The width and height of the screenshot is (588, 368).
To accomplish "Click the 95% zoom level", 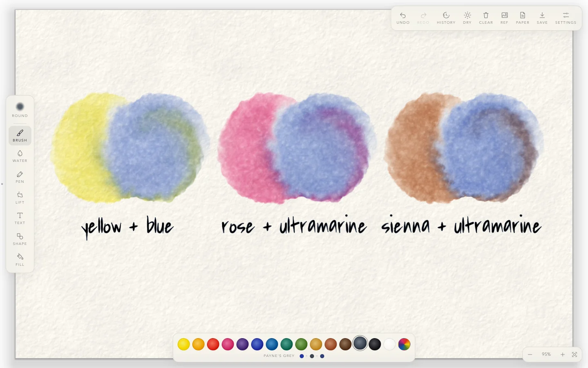I will 546,355.
